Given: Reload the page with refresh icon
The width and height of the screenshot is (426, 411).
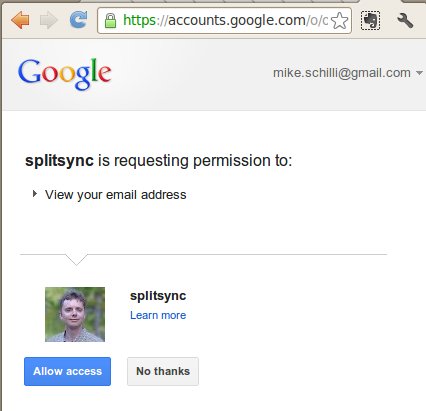Looking at the screenshot, I should click(x=79, y=20).
